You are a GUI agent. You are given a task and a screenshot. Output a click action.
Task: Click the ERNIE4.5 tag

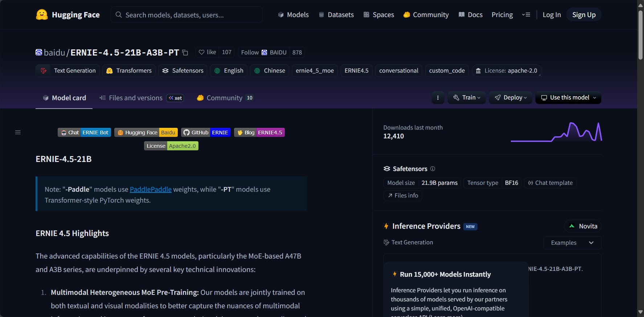356,71
